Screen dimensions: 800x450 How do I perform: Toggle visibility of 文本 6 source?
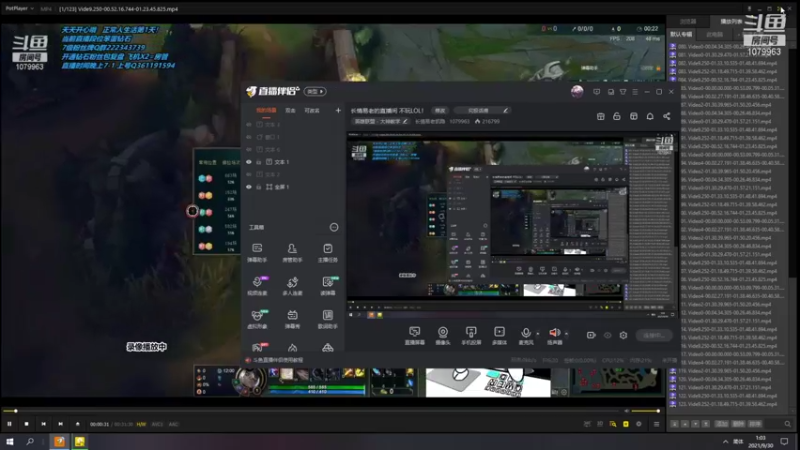[249, 149]
